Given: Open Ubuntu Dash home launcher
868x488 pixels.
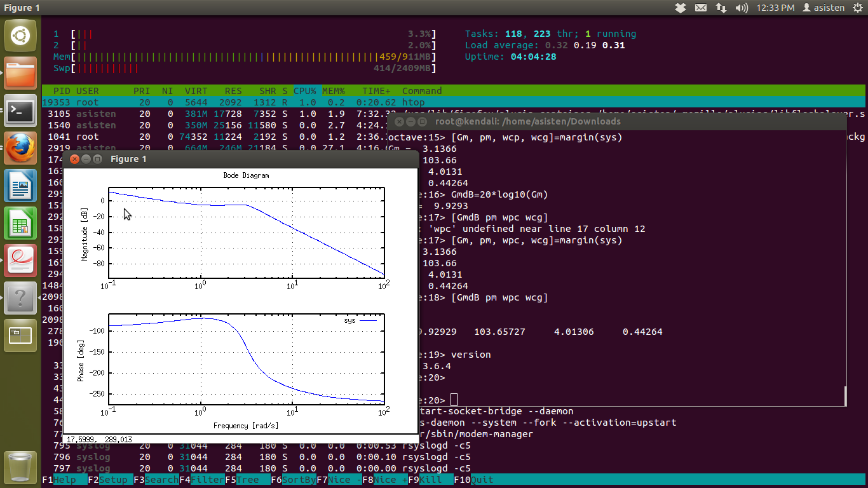Looking at the screenshot, I should coord(20,36).
